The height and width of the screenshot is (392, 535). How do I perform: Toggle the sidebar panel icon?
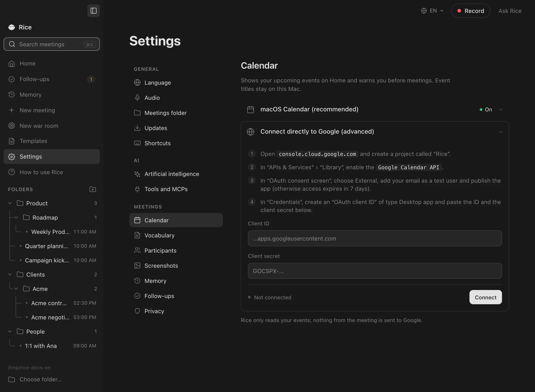pyautogui.click(x=94, y=11)
